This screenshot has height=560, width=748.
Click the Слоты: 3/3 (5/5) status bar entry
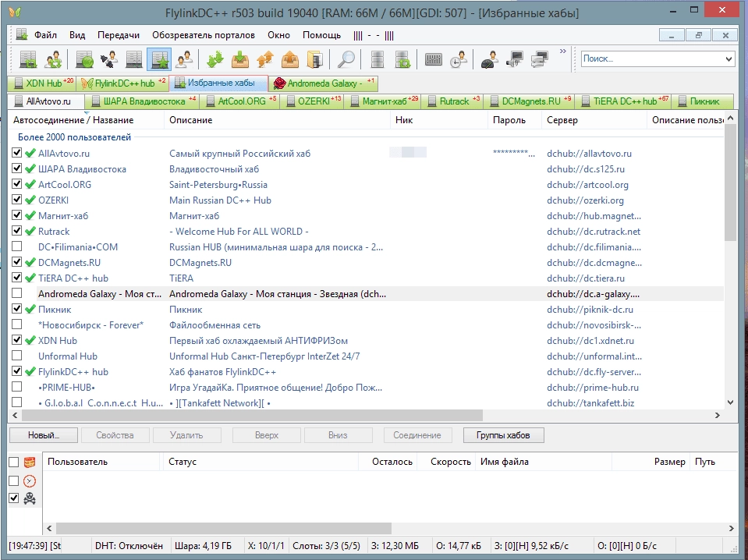(326, 546)
